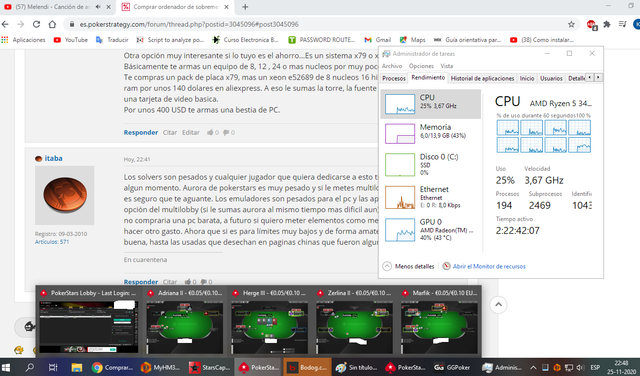Open the media control playlist icon

[622, 24]
